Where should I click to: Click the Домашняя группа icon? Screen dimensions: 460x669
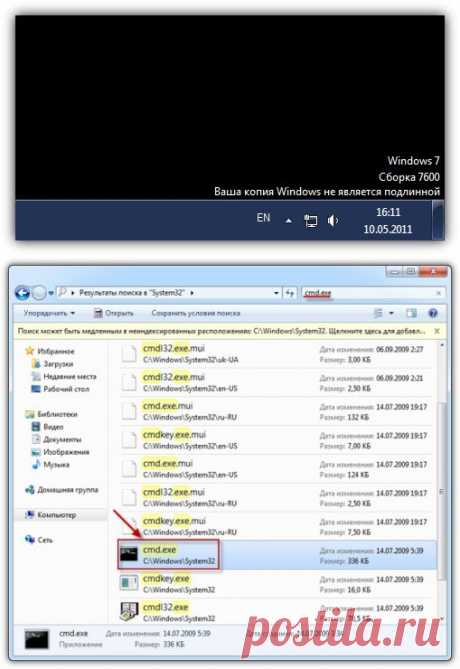coord(29,490)
